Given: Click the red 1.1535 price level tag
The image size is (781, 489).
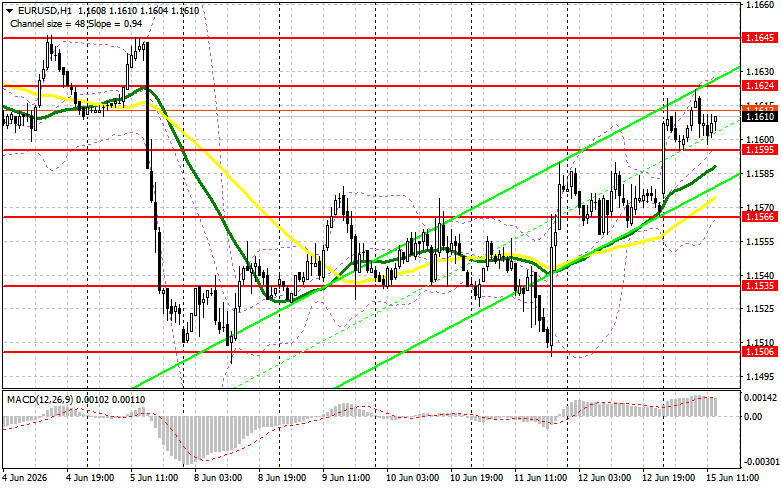Looking at the screenshot, I should click(x=760, y=286).
